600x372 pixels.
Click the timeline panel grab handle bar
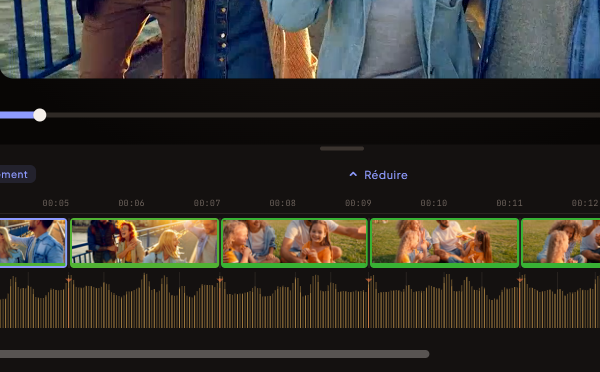342,148
